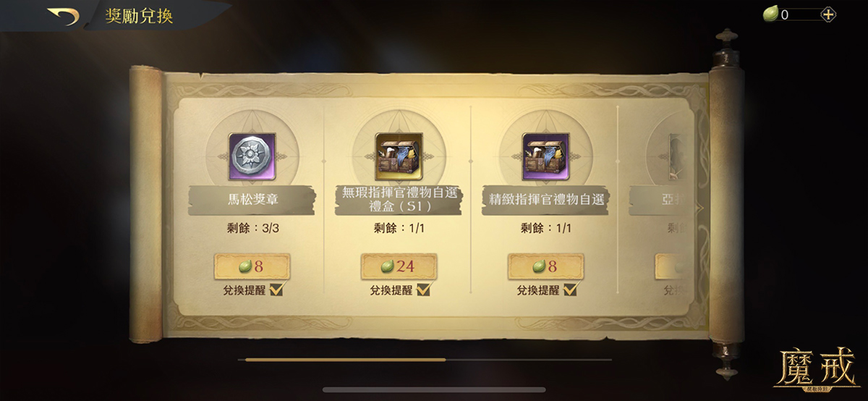The width and height of the screenshot is (868, 401).
Task: Add currency with the plus icon
Action: point(828,14)
